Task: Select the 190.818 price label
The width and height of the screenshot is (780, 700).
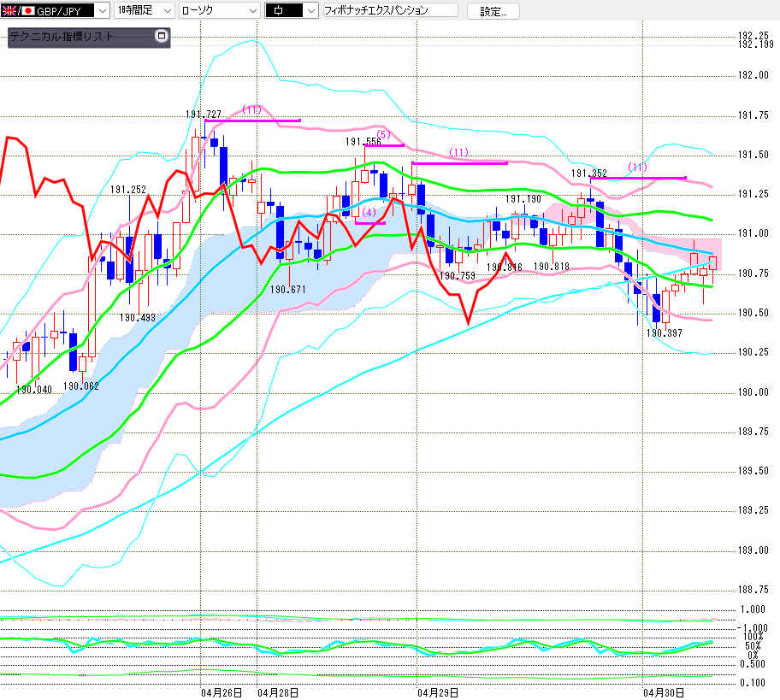Action: (551, 267)
